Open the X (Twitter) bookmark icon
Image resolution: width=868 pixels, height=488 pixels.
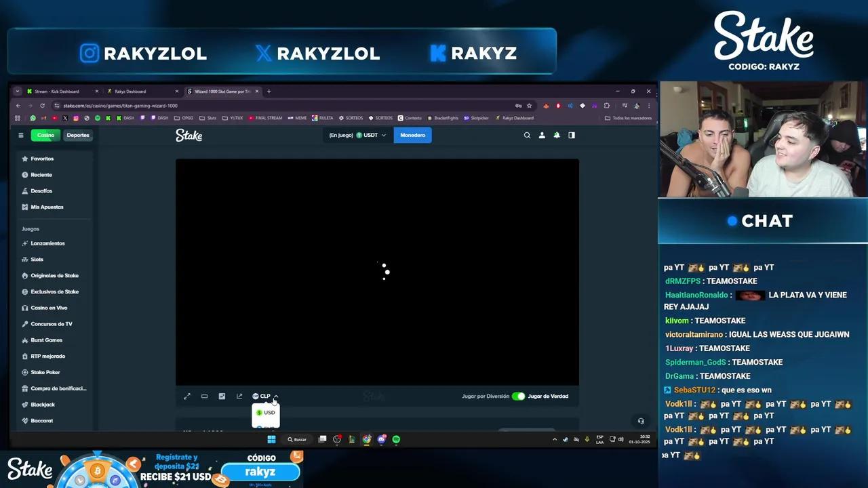point(65,118)
